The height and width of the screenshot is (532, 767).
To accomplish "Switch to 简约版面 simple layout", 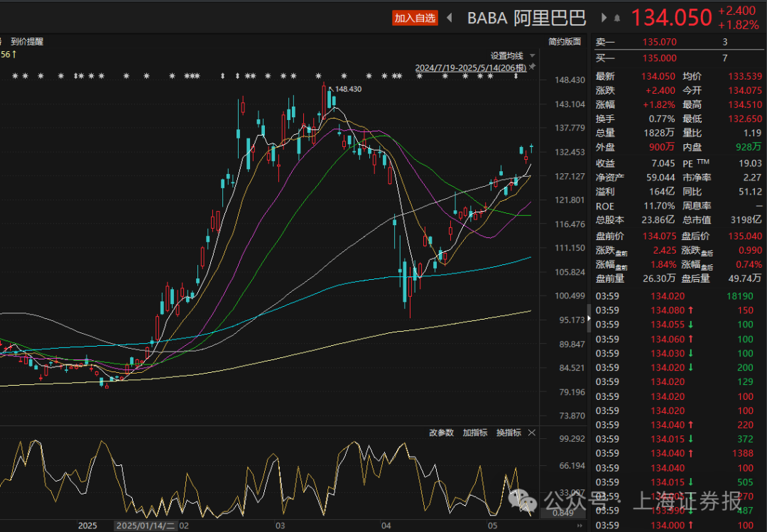I will 565,42.
